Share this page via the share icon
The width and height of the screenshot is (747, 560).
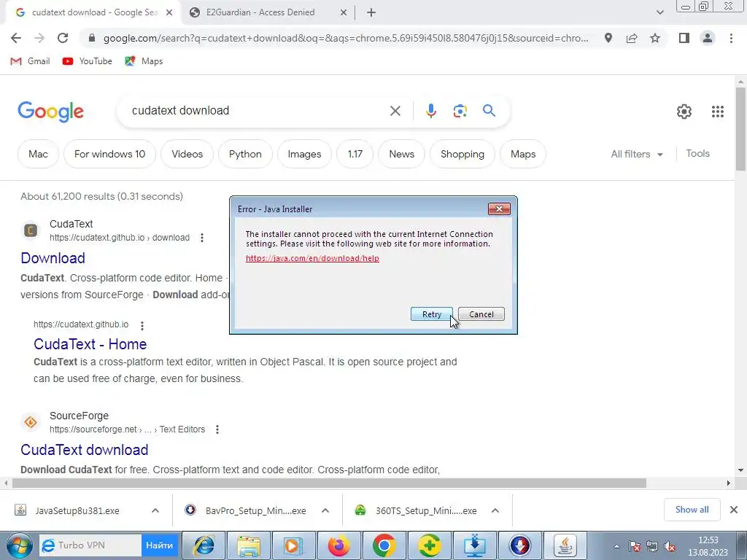click(x=632, y=38)
